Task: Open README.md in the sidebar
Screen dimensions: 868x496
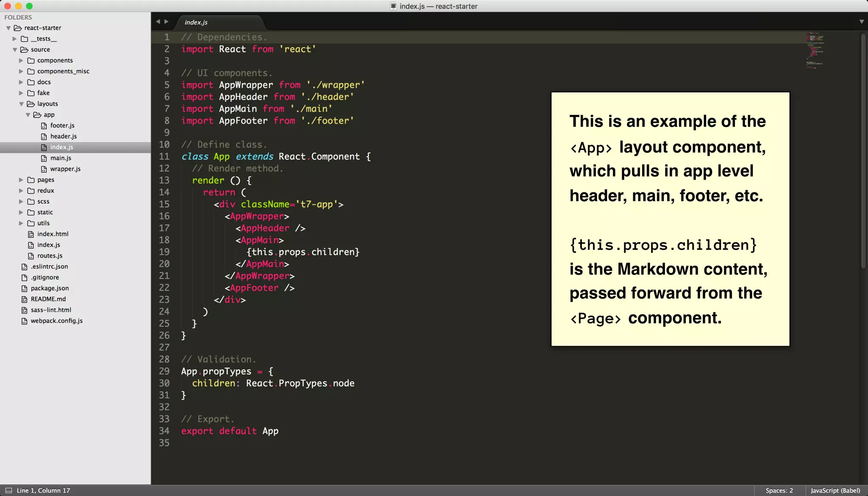Action: coord(48,299)
